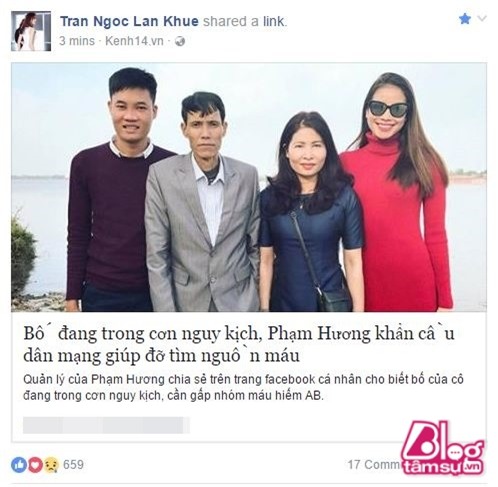This screenshot has width=498, height=487.
Task: Click the 'shared a link' text
Action: (245, 21)
